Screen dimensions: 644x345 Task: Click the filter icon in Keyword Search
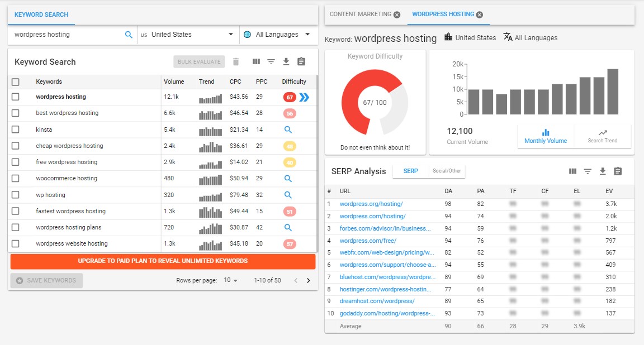(x=271, y=62)
